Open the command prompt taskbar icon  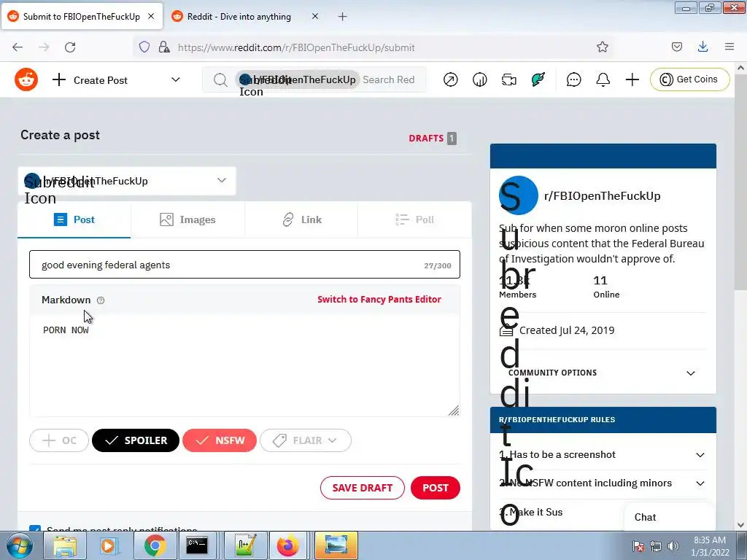tap(197, 545)
